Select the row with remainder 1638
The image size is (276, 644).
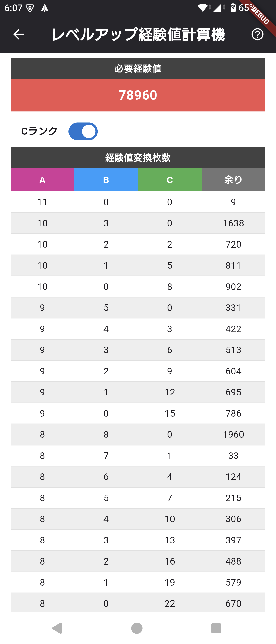pyautogui.click(x=138, y=223)
